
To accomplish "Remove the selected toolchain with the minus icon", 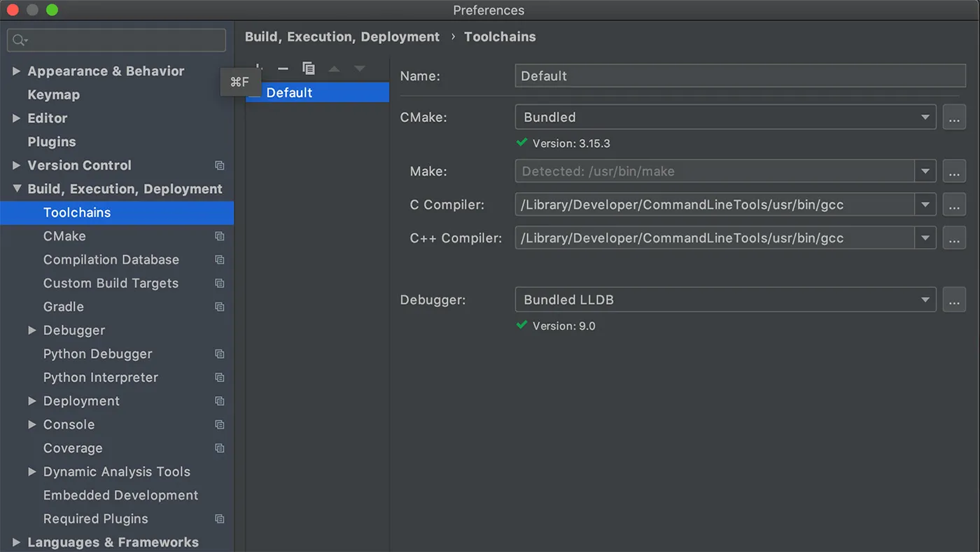I will click(283, 68).
